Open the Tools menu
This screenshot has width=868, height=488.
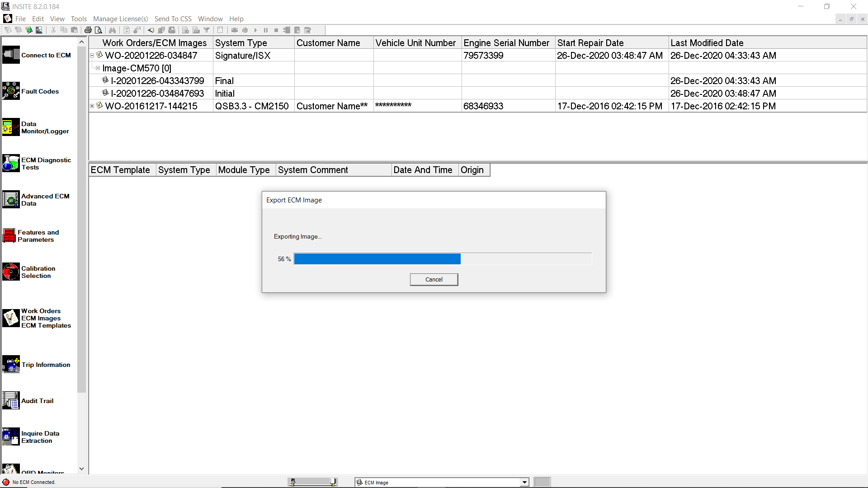coord(79,19)
